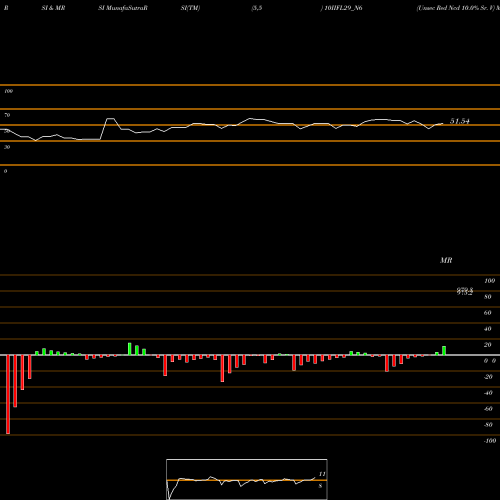The width and height of the screenshot is (500, 500).
Task: Click the MR axis label -60
Action: point(488,409)
